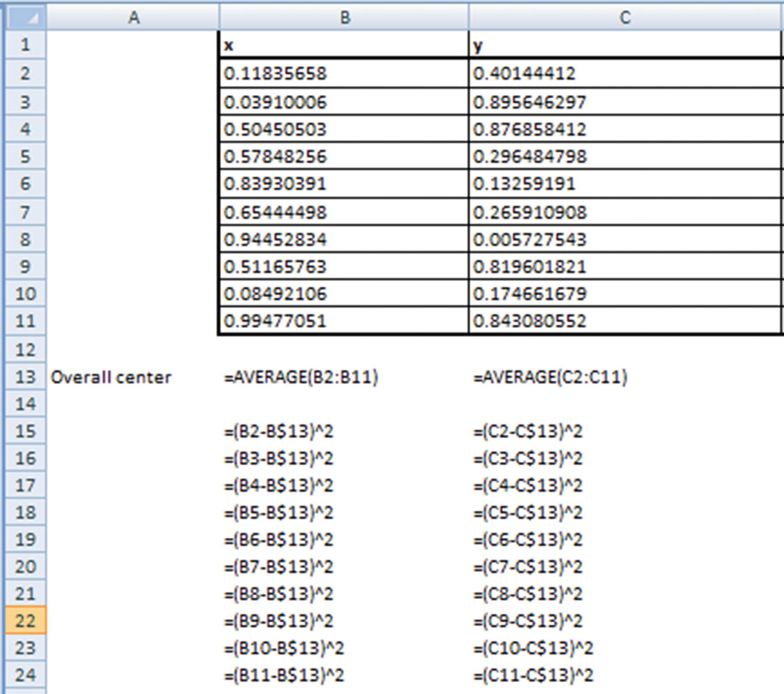Select formula cell =(B10-B$13)^2
The width and height of the screenshot is (784, 694).
click(344, 648)
